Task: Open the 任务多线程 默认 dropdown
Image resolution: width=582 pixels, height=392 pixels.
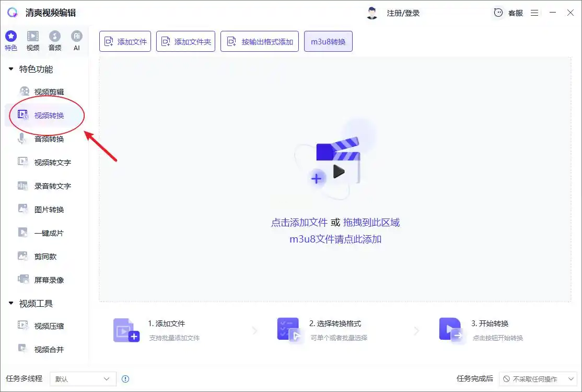Action: click(x=83, y=379)
